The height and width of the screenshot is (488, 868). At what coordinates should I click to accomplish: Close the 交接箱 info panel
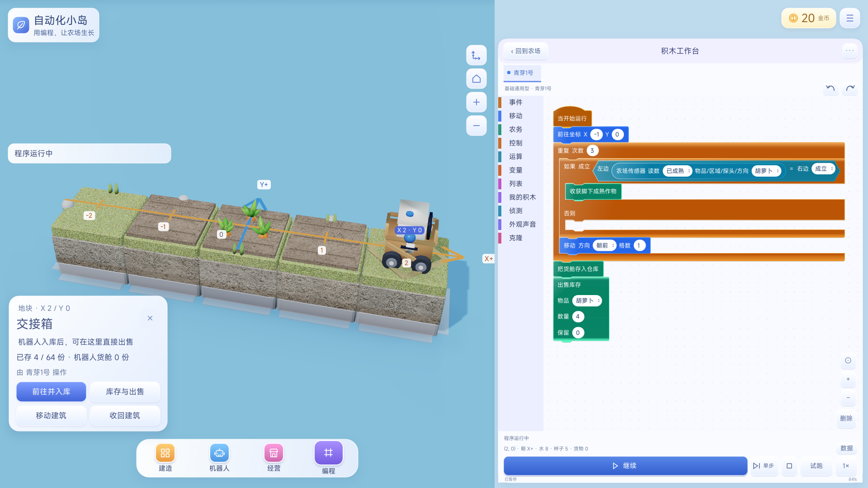coord(150,318)
